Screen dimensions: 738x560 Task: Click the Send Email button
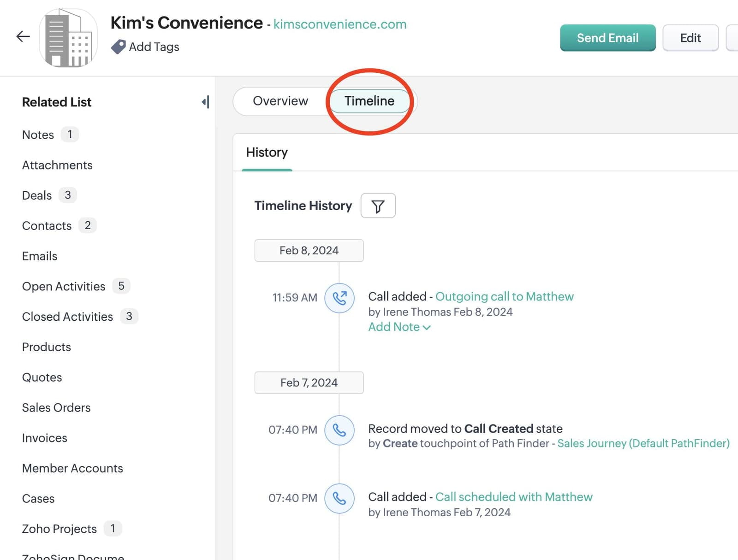click(608, 38)
